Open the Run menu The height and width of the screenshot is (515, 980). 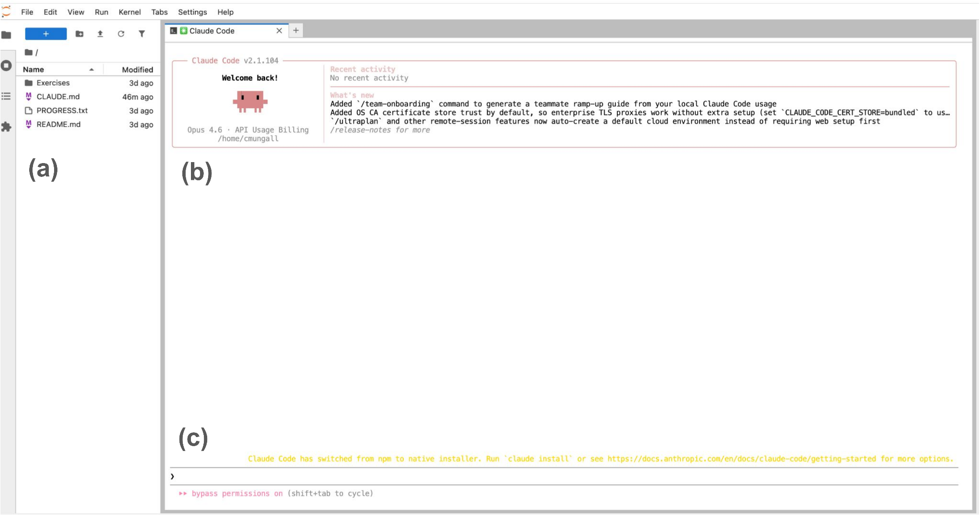click(101, 12)
